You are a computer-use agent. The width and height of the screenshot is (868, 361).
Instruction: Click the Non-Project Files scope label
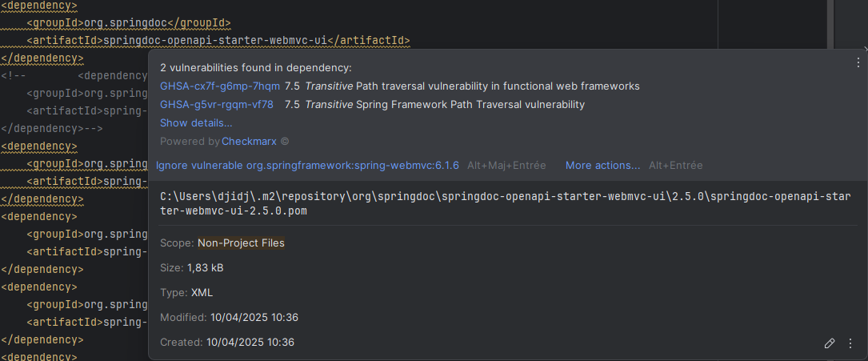point(241,243)
